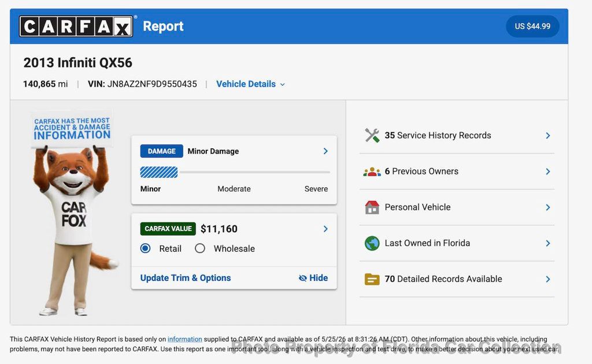Open Service History Records chevron
592x364 pixels.
[x=548, y=135]
